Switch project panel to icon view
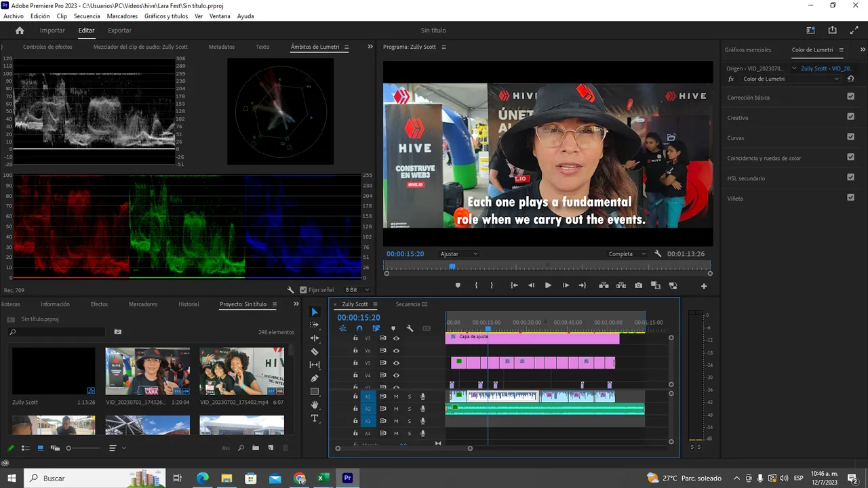 40,448
